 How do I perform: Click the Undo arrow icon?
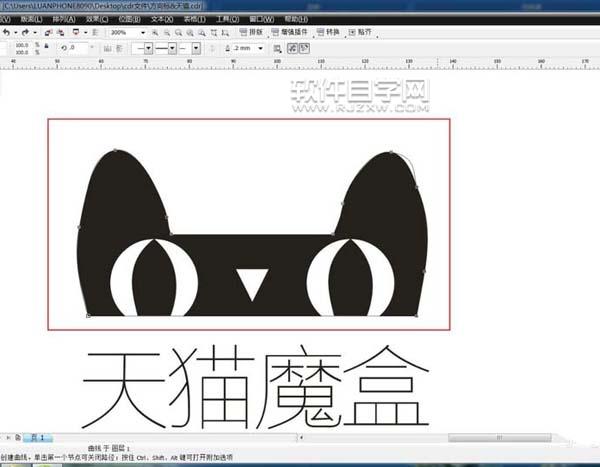pyautogui.click(x=7, y=33)
